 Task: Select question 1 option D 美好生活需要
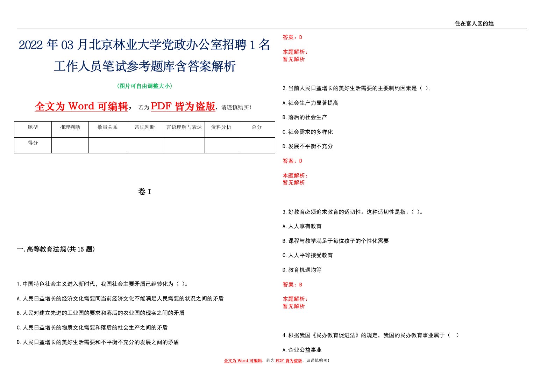98,342
